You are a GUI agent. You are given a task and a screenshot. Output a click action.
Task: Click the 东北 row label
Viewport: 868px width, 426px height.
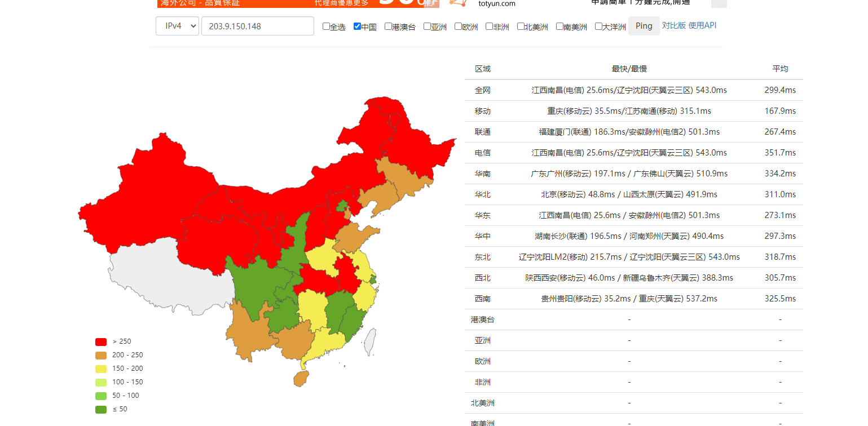483,257
